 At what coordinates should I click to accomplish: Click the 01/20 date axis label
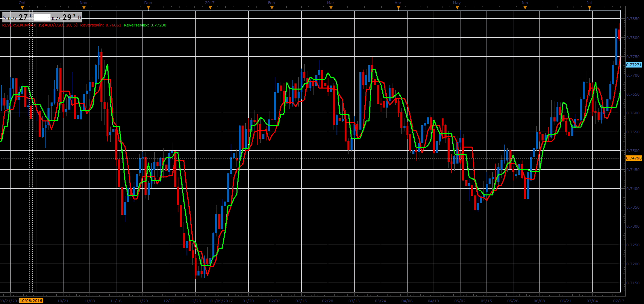coord(248,301)
